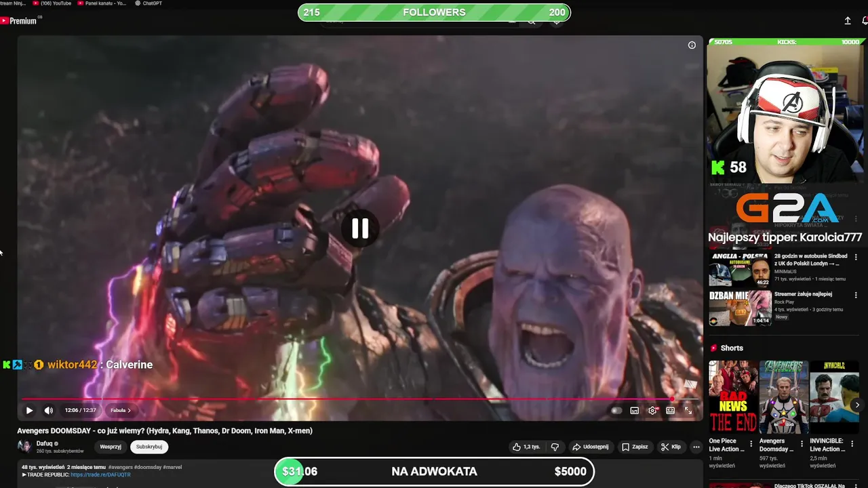Click the Klip scissors button
Viewport: 868px width, 488px height.
pos(671,447)
